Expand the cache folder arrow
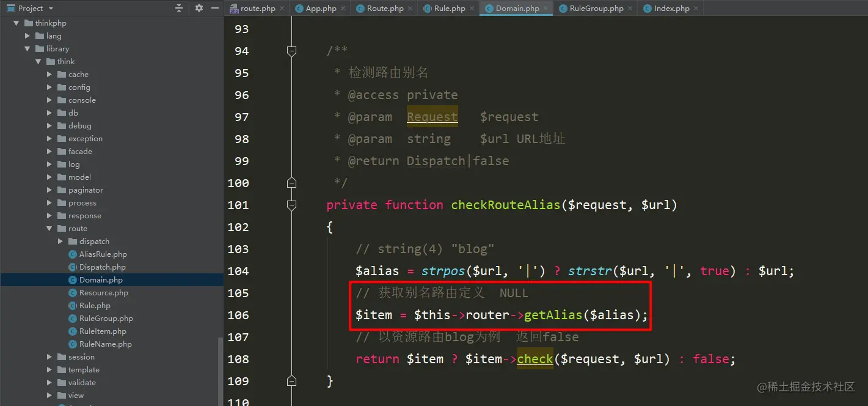This screenshot has height=406, width=868. coord(49,75)
